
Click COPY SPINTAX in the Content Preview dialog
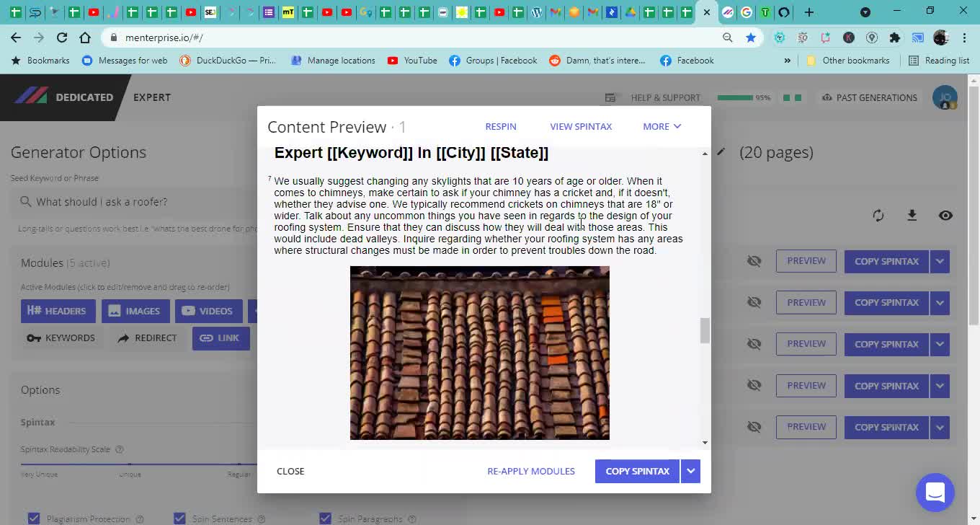(637, 471)
